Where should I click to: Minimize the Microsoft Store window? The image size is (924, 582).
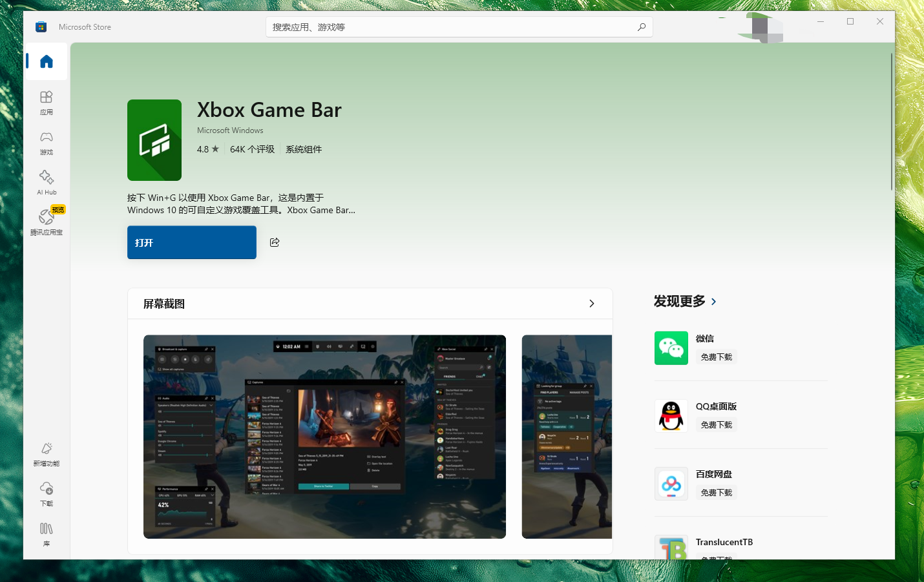point(821,21)
